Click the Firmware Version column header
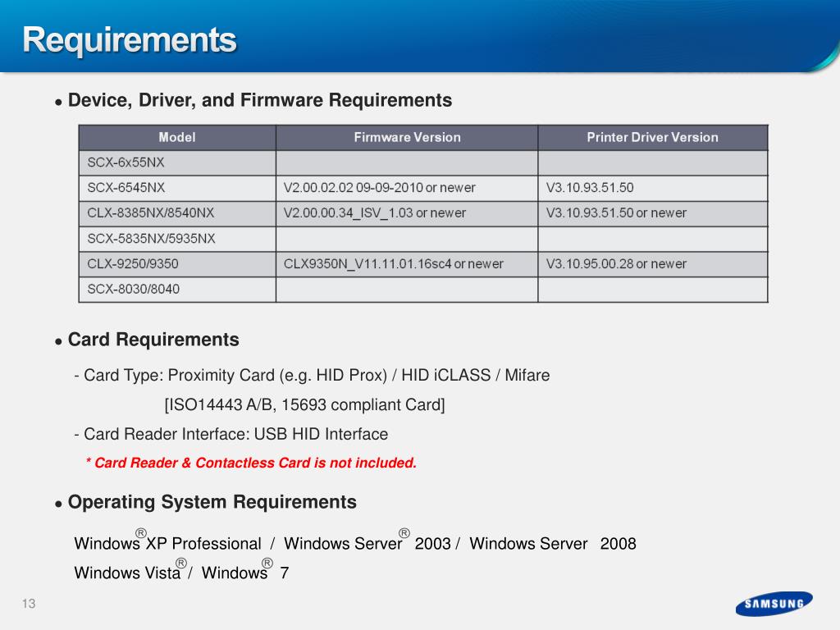 pos(407,137)
